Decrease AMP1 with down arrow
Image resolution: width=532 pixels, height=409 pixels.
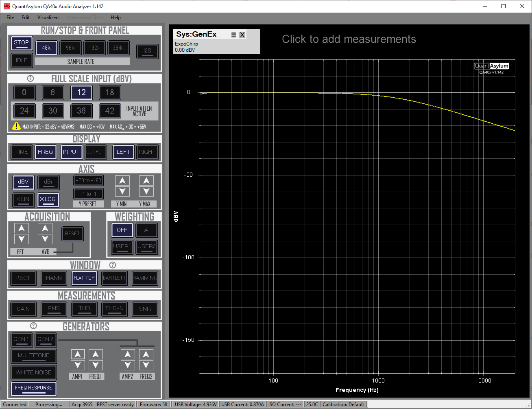click(78, 365)
